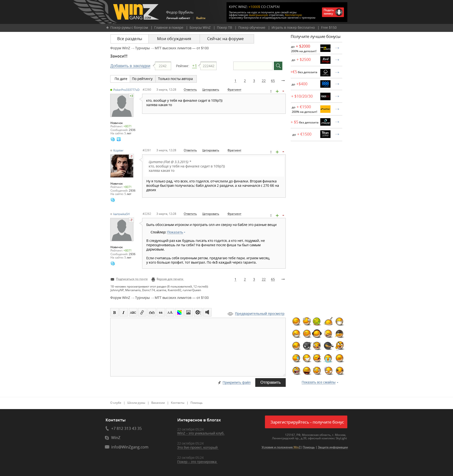
Task: Downvote post #2260 with the red minus
Action: coord(283,91)
